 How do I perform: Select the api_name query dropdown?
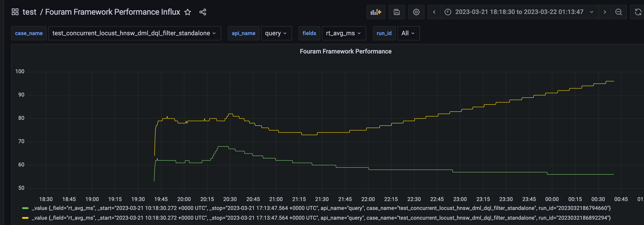(x=276, y=33)
